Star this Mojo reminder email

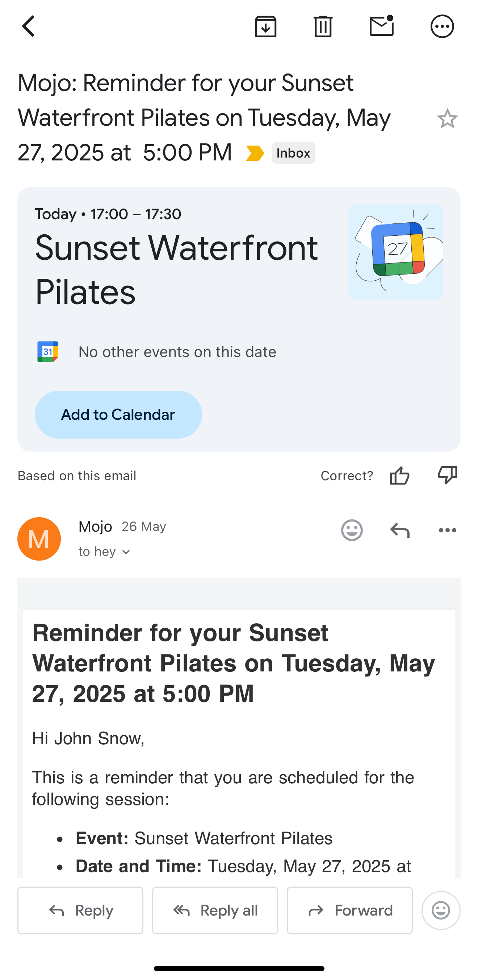point(447,118)
